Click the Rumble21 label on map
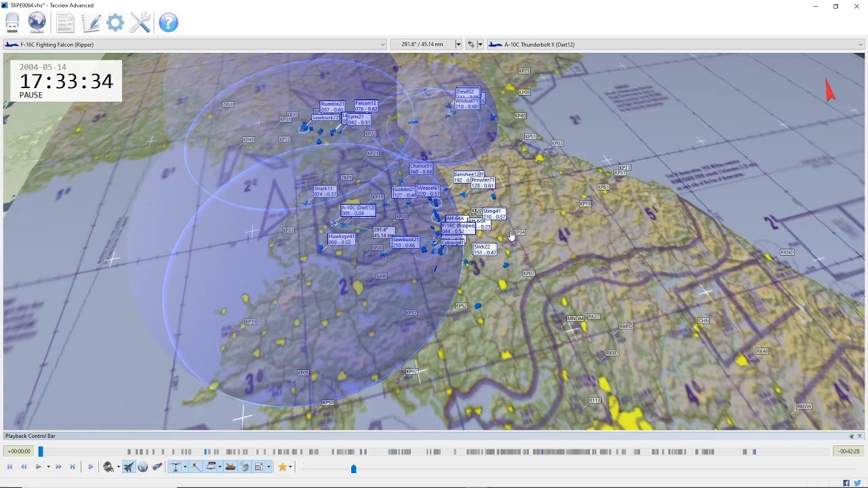Viewport: 868px width, 488px height. [x=332, y=107]
